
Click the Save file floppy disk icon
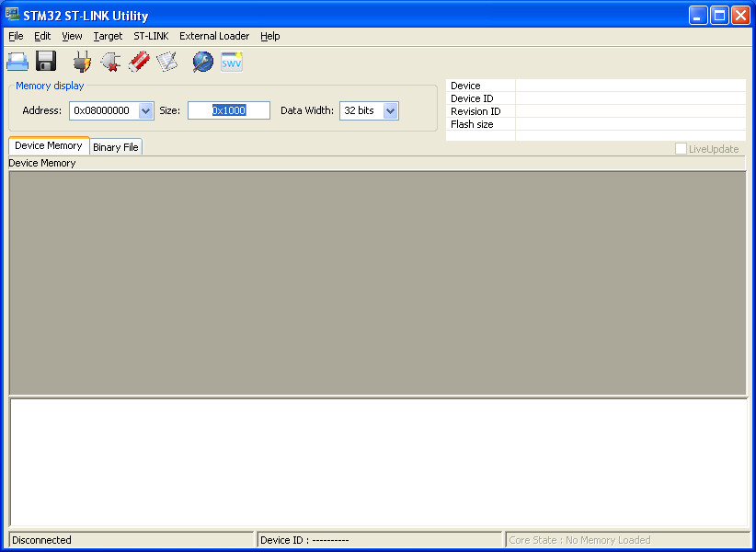click(46, 62)
